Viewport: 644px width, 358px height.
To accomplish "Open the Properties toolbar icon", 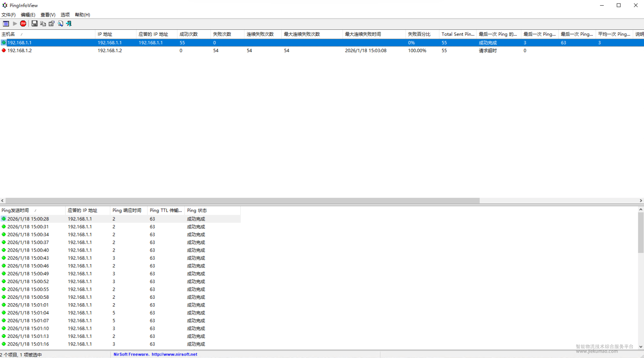I will coord(52,24).
